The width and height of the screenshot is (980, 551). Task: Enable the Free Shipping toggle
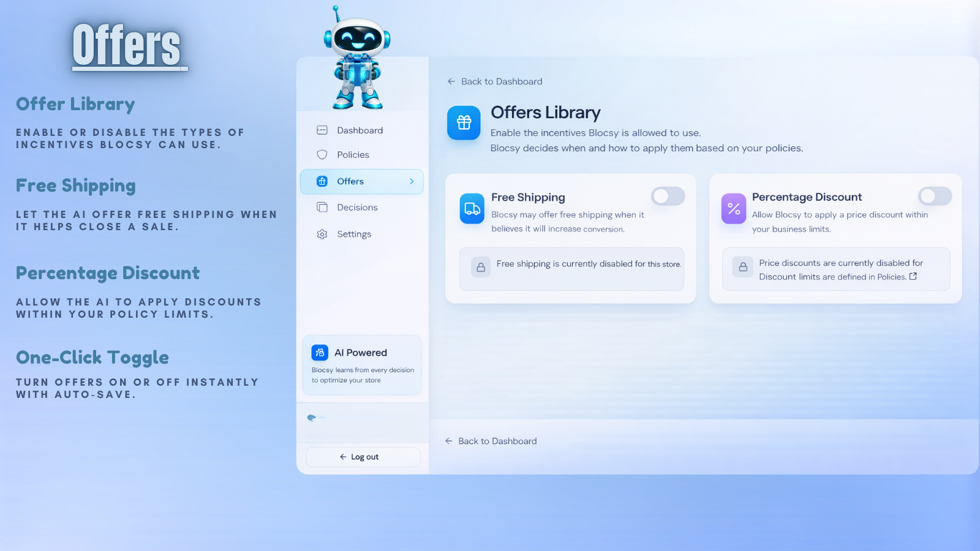668,197
